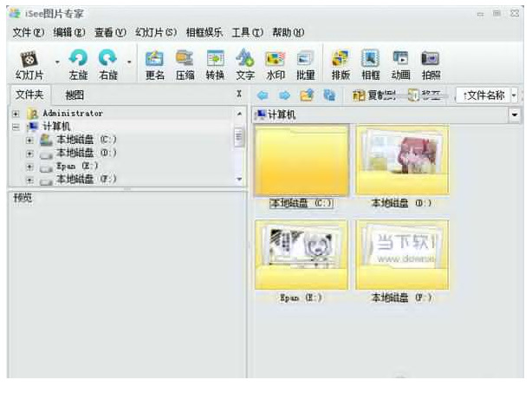Viewport: 532px width, 393px height.
Task: Click folder tree scrollbar down arrow
Action: pyautogui.click(x=239, y=179)
